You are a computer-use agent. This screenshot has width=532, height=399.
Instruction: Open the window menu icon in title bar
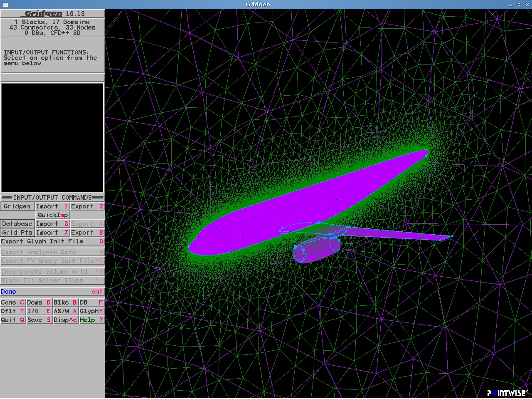point(5,5)
